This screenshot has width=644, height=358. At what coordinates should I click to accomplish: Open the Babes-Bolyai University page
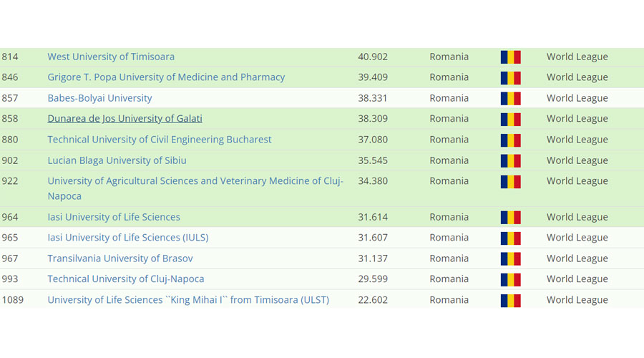(99, 98)
